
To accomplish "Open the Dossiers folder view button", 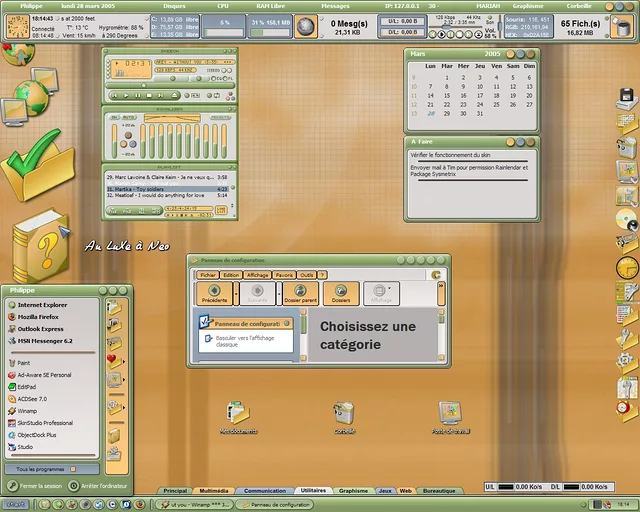I will point(341,293).
